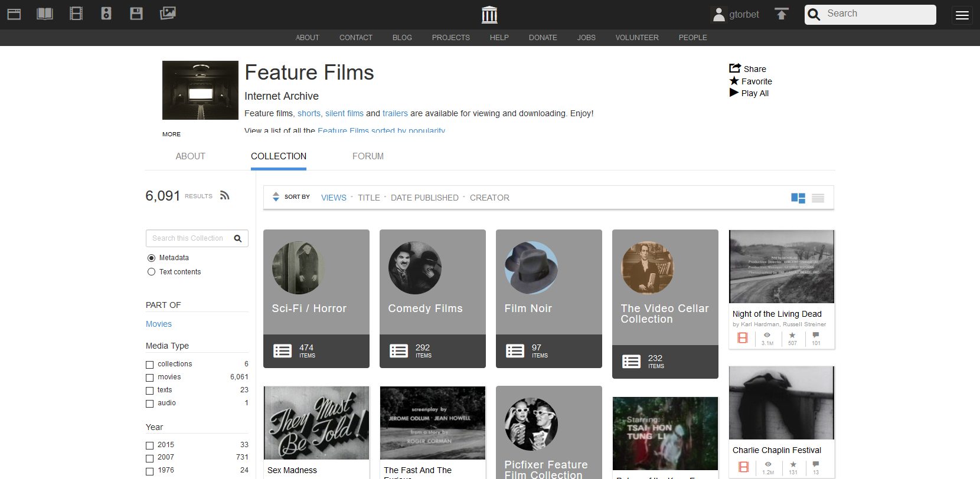Check the year 1976 filter
This screenshot has width=980, height=479.
pos(149,471)
